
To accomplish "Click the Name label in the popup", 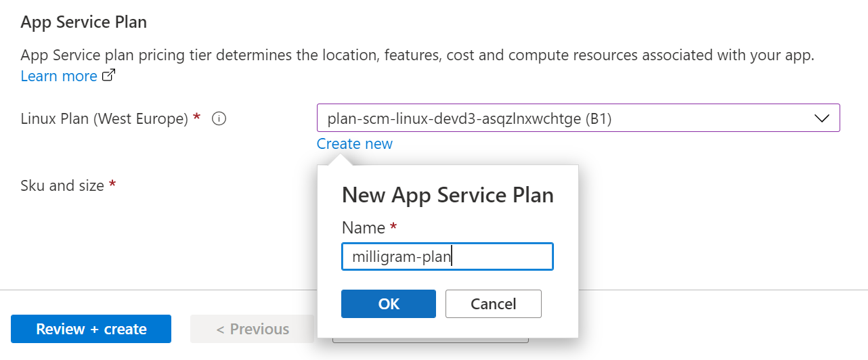I will (x=363, y=227).
